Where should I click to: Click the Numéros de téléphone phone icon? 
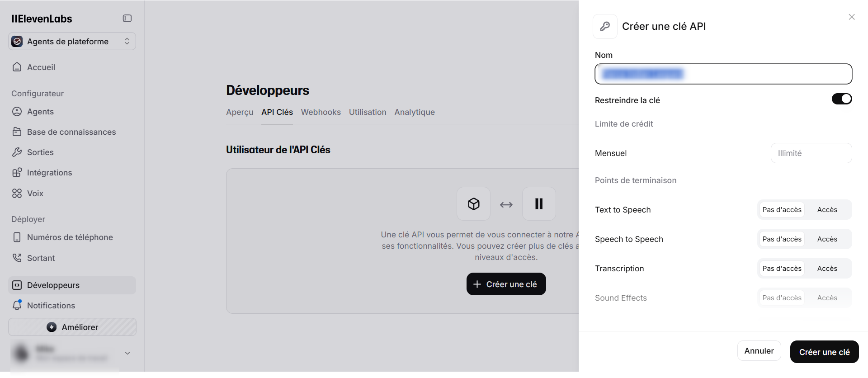(17, 237)
